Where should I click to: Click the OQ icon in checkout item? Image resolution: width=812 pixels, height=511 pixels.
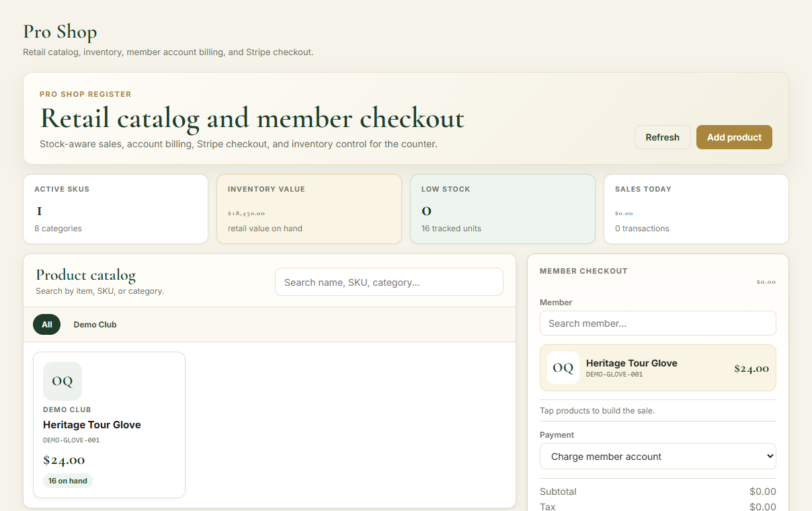click(x=563, y=368)
